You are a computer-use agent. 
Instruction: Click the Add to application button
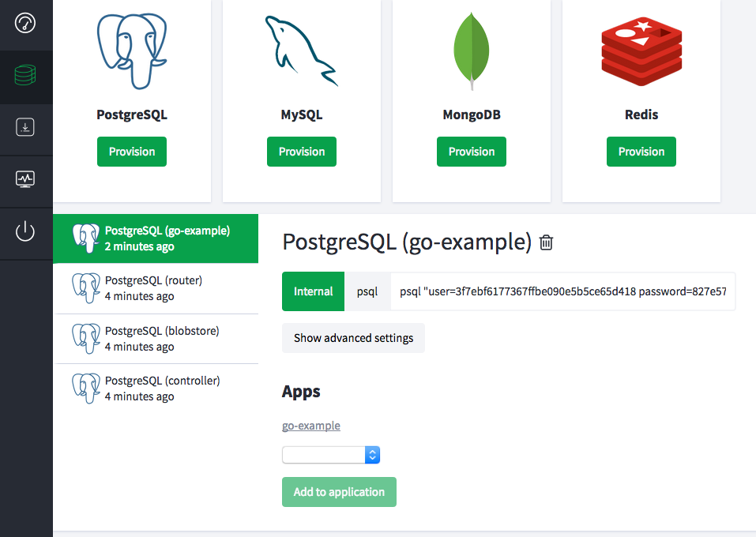click(x=339, y=492)
